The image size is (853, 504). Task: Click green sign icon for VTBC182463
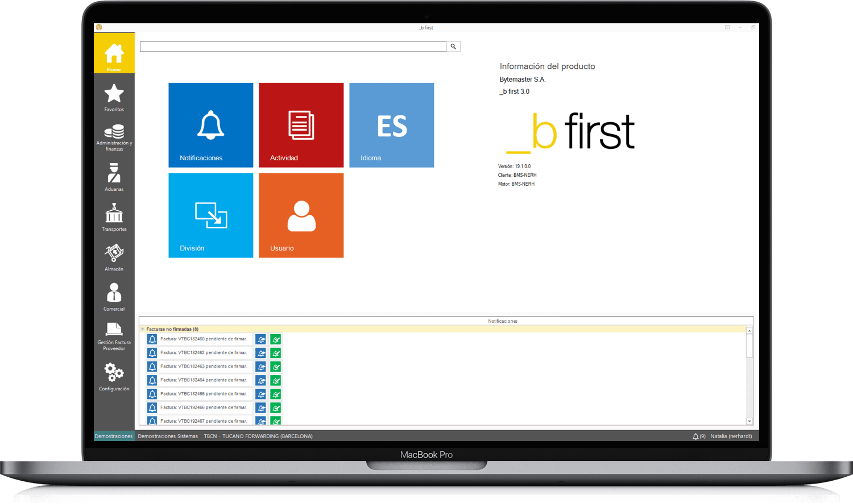click(x=276, y=366)
